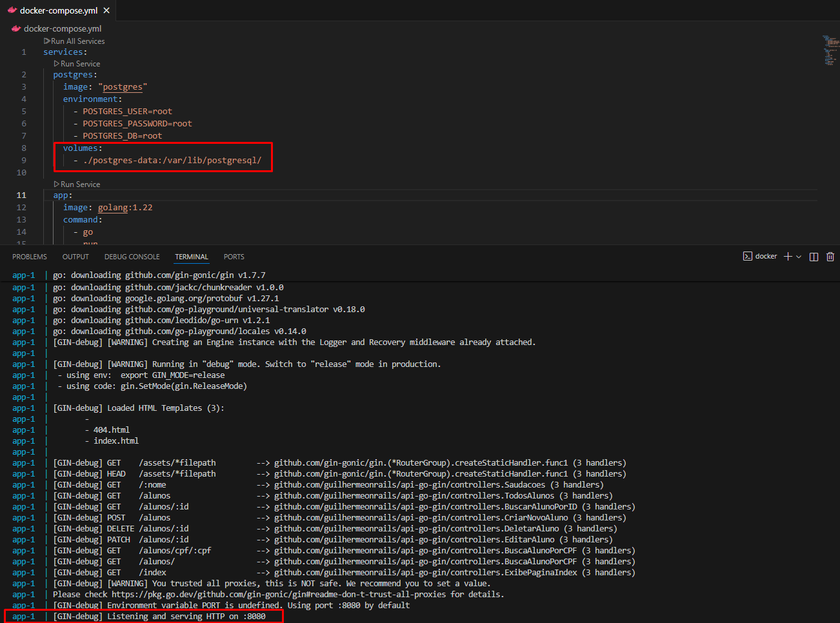The height and width of the screenshot is (623, 840).
Task: Select the docker-compose.yml breadcrumb item
Action: (x=63, y=28)
